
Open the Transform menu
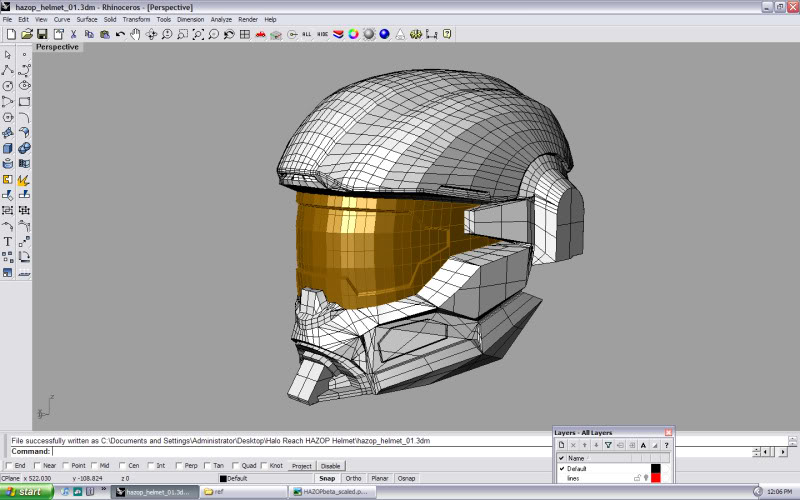click(x=136, y=19)
